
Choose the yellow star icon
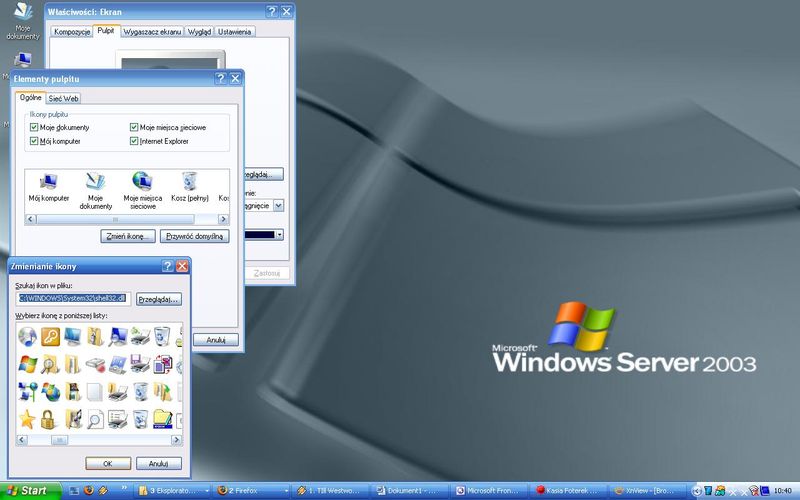27,419
